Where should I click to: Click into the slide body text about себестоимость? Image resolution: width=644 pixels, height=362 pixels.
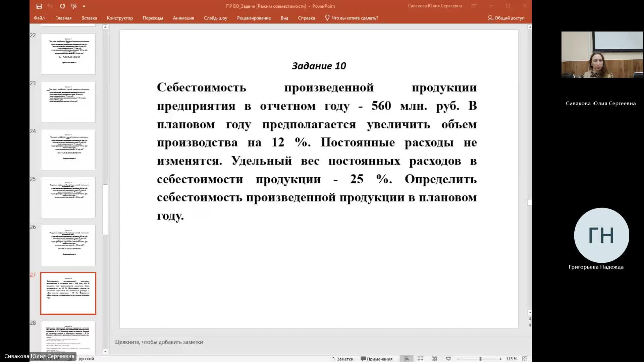317,151
